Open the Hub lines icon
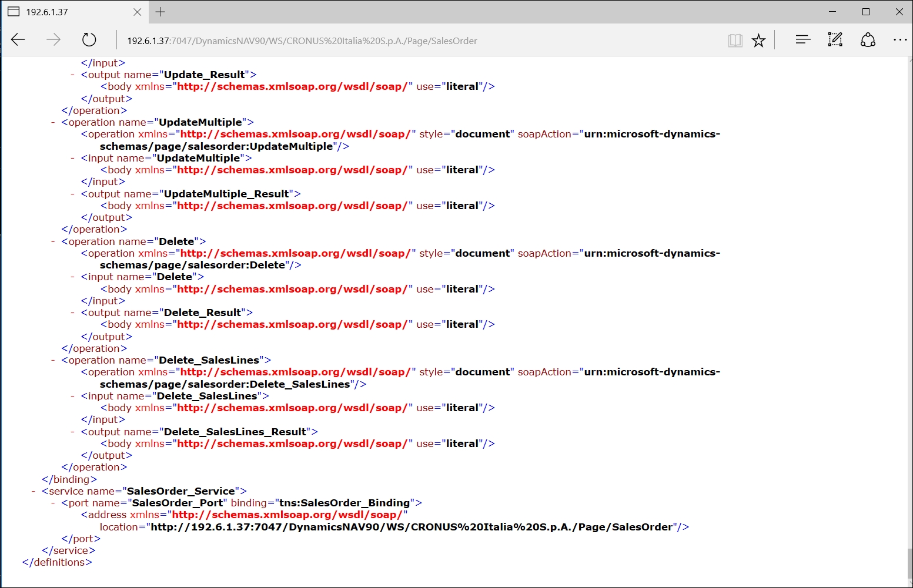This screenshot has width=913, height=588. 803,40
